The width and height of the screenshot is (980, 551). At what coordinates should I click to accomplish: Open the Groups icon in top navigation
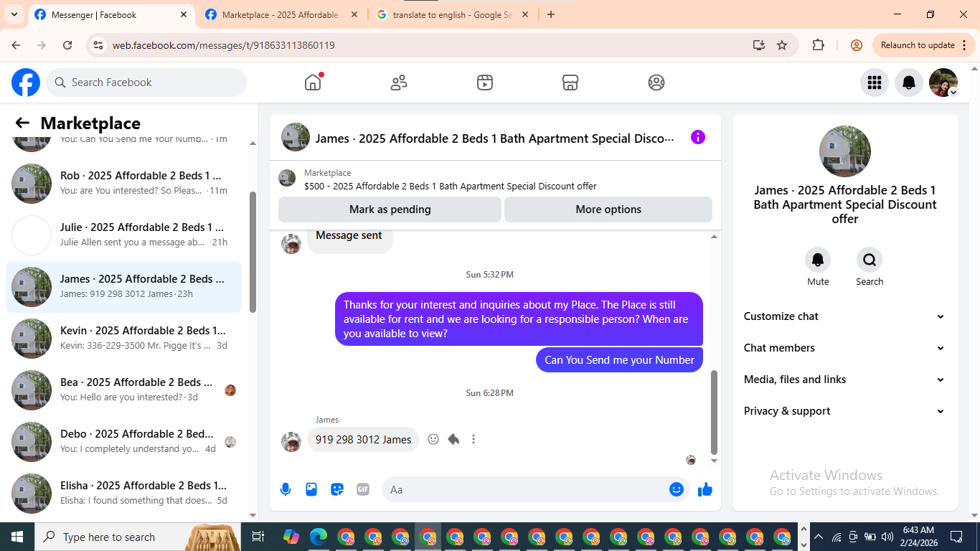656,83
